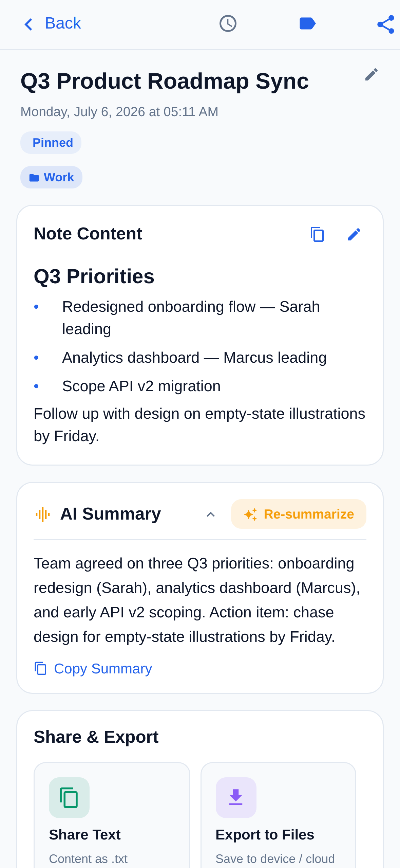Tap the share icon in header
The image size is (400, 868).
click(x=386, y=24)
